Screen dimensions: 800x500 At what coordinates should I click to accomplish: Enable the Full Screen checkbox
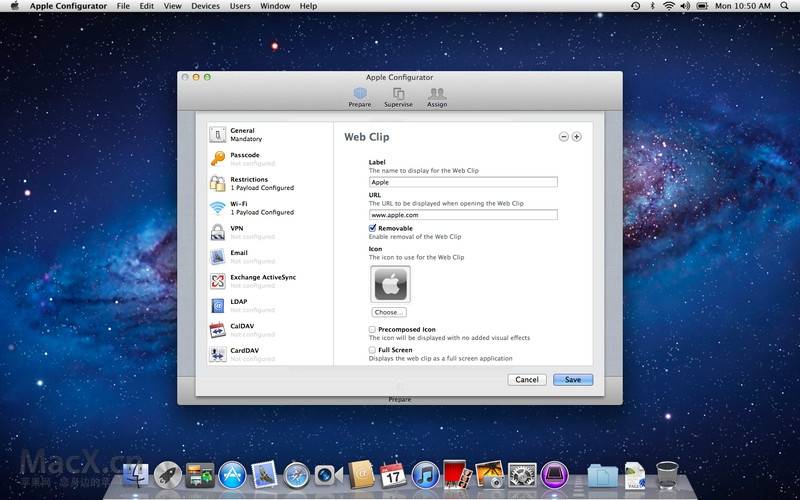point(373,350)
